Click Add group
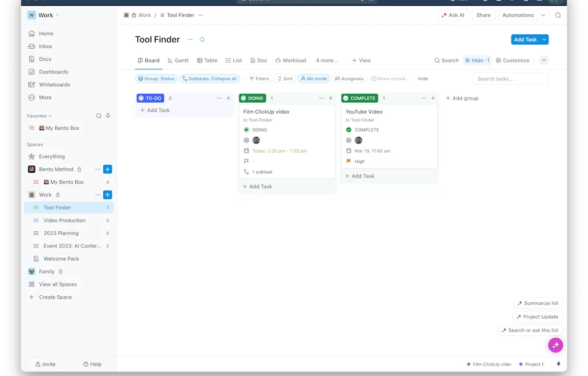The width and height of the screenshot is (588, 376). pos(462,98)
